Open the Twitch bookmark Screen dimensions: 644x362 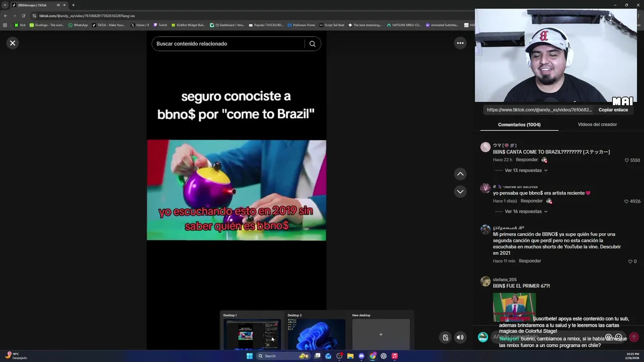(x=160, y=25)
